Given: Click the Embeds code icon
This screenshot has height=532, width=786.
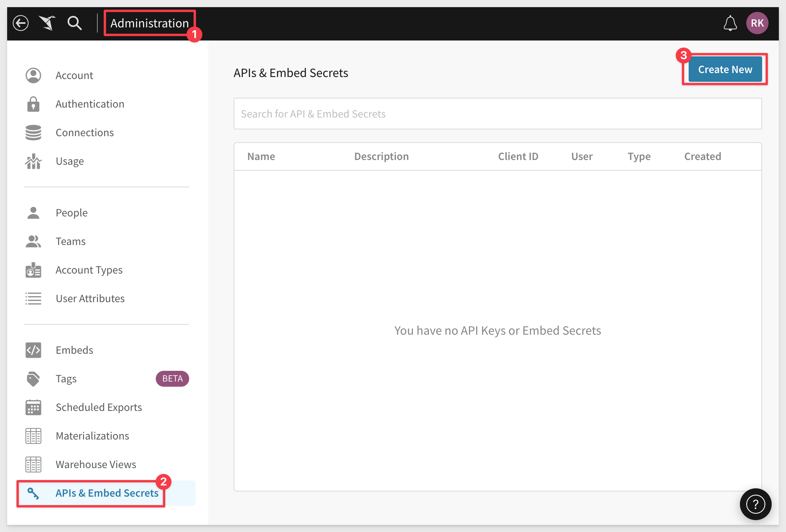Looking at the screenshot, I should [x=33, y=350].
